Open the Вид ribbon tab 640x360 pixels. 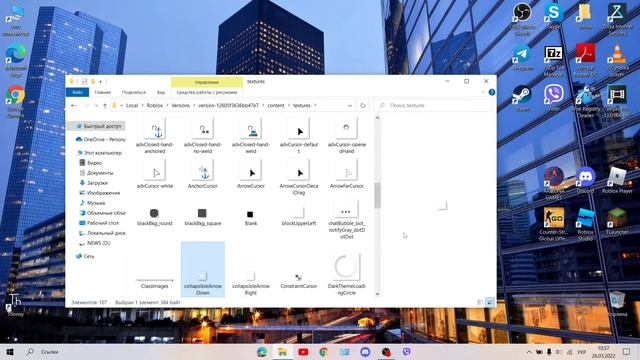pyautogui.click(x=161, y=92)
